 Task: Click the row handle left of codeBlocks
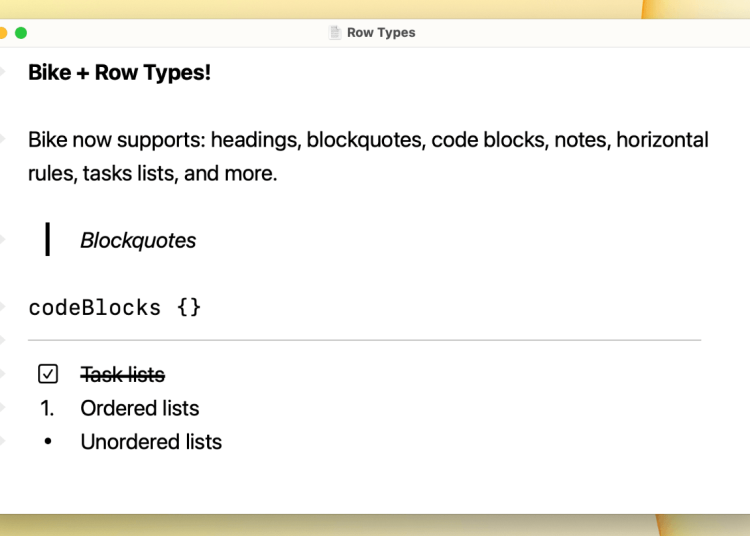3,307
